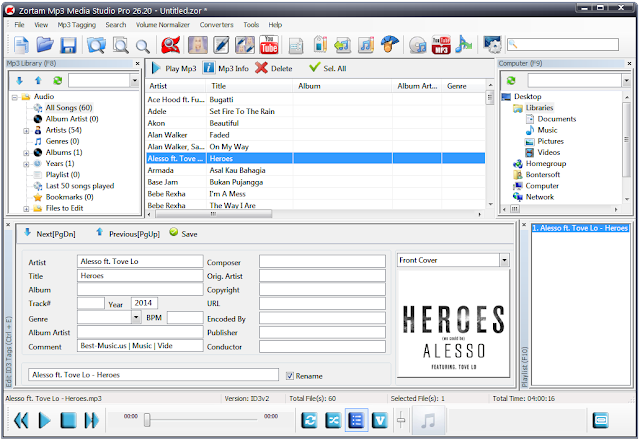640x440 pixels.
Task: Open the Mp3 Library filter dropdown
Action: tap(135, 80)
